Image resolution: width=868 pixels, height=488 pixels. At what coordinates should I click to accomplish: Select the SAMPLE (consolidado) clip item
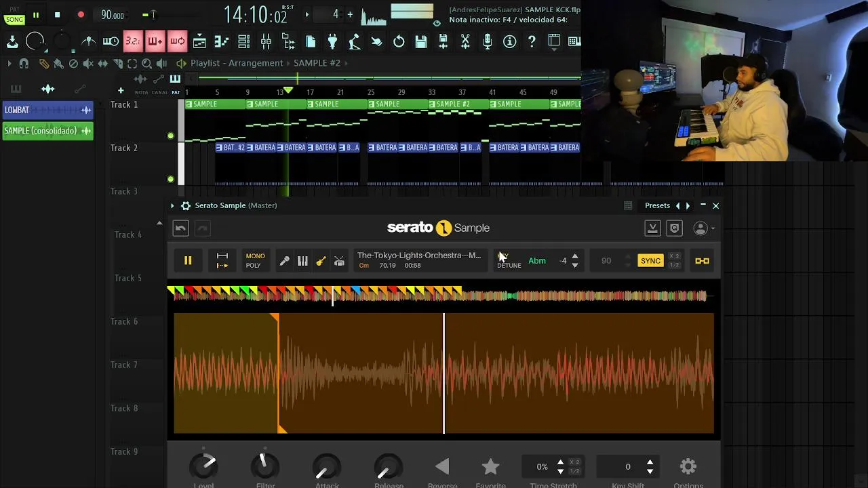point(47,131)
